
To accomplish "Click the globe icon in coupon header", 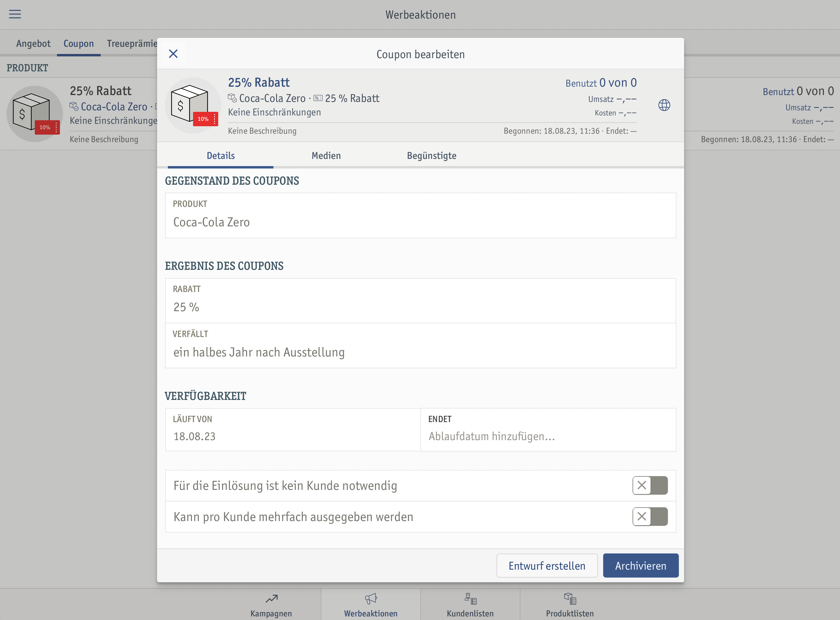I will 664,105.
